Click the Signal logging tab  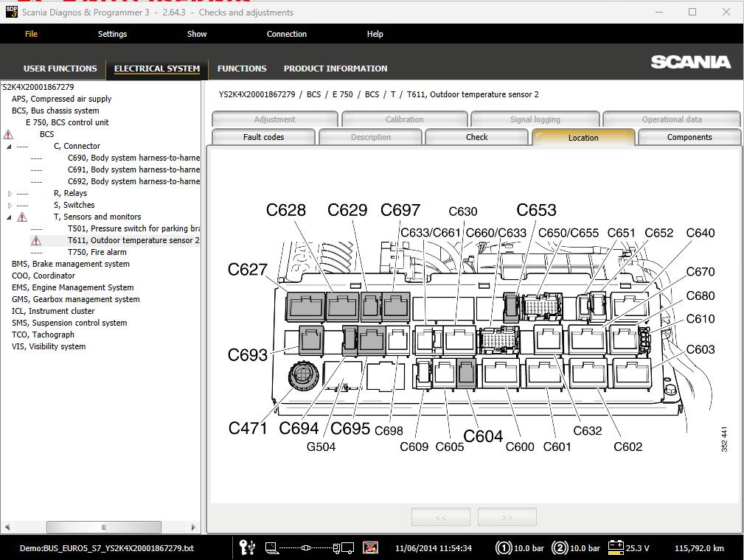(535, 119)
